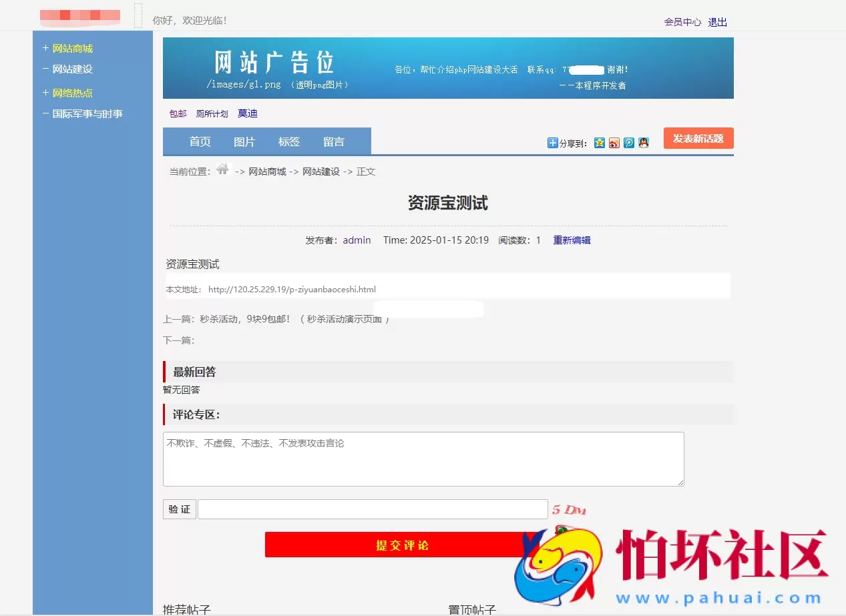This screenshot has width=846, height=616.
Task: Open more share options via the plus icon
Action: point(552,143)
